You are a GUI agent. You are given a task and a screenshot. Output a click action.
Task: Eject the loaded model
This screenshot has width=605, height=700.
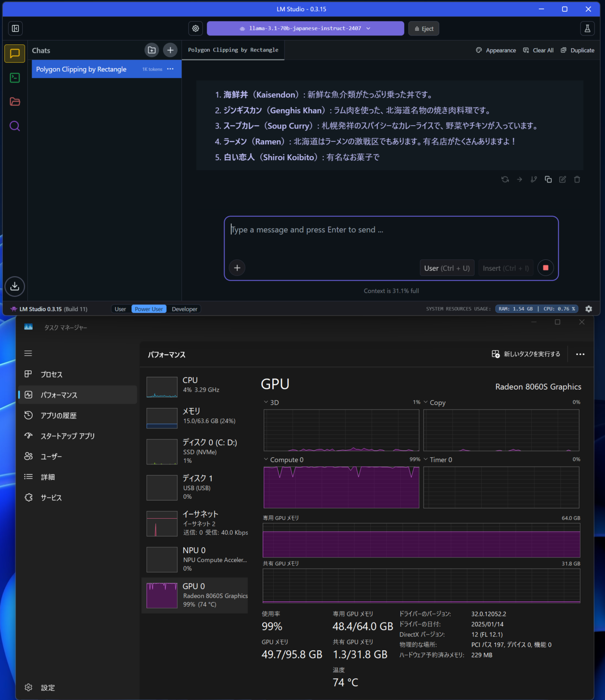(x=423, y=28)
